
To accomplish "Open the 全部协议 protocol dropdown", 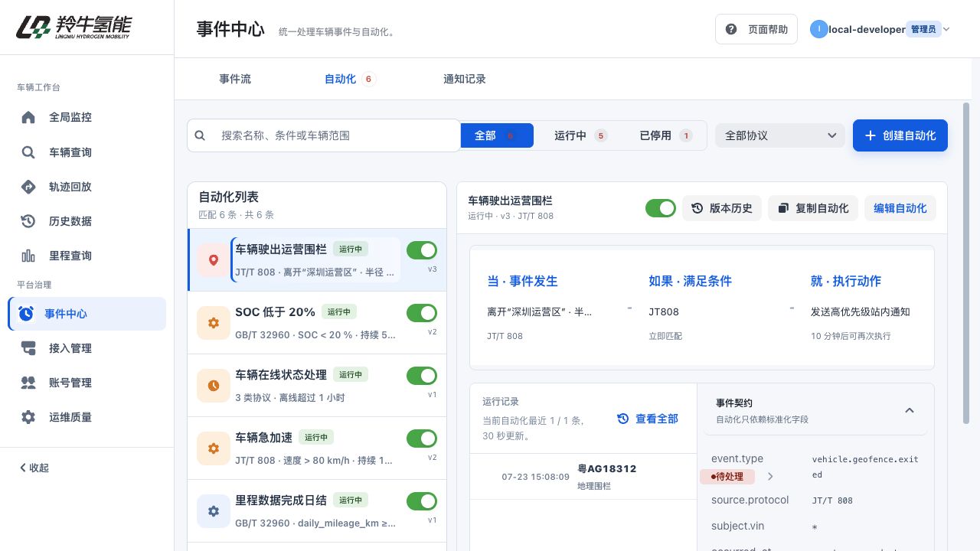I will pyautogui.click(x=780, y=135).
